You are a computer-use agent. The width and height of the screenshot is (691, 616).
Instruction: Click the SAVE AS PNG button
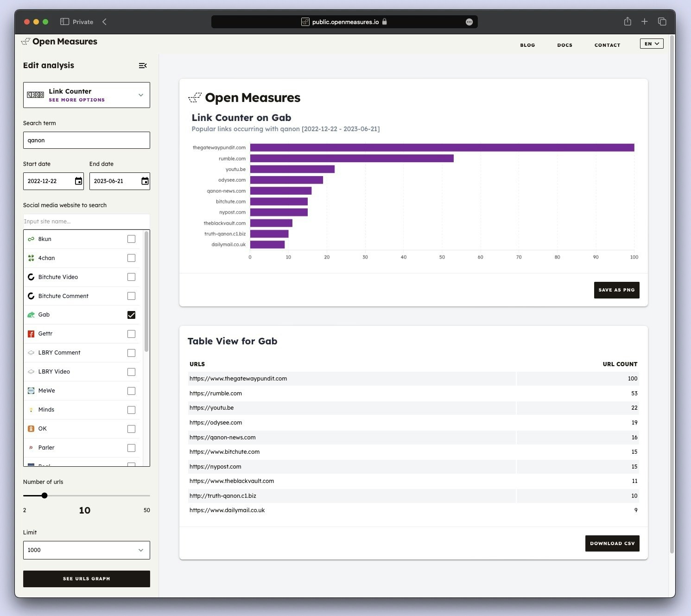coord(616,290)
